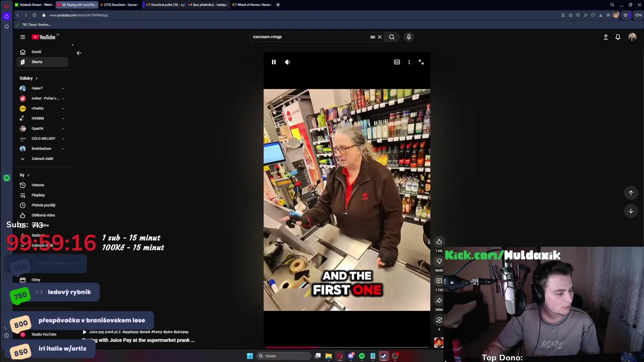Click the back arrow beside the sidebar
The image size is (644, 362).
click(79, 53)
